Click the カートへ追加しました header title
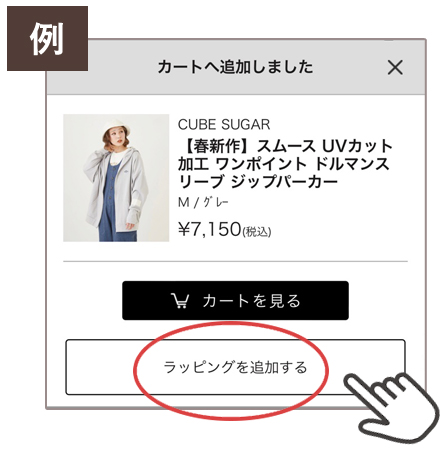448x450 pixels. pyautogui.click(x=235, y=67)
